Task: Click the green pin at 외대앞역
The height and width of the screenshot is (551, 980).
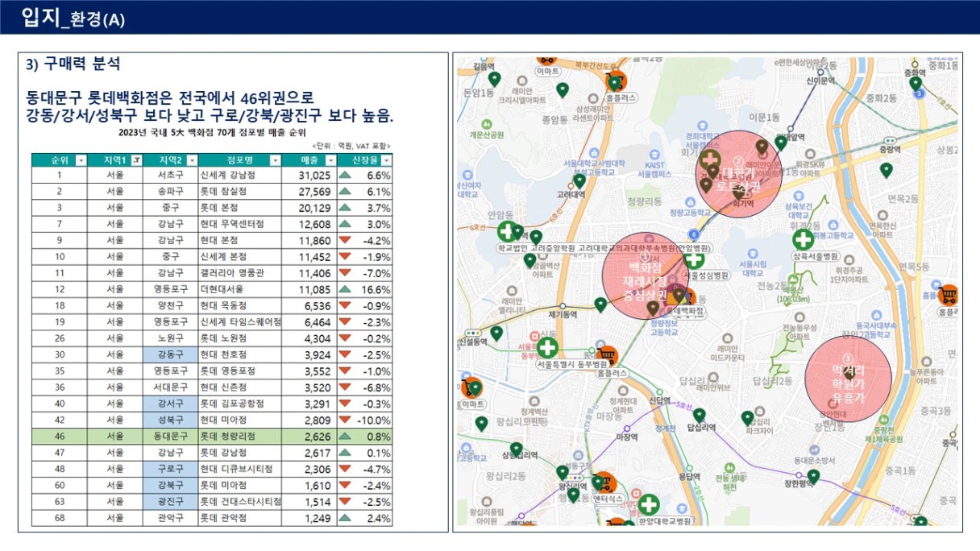Action: pos(780,143)
